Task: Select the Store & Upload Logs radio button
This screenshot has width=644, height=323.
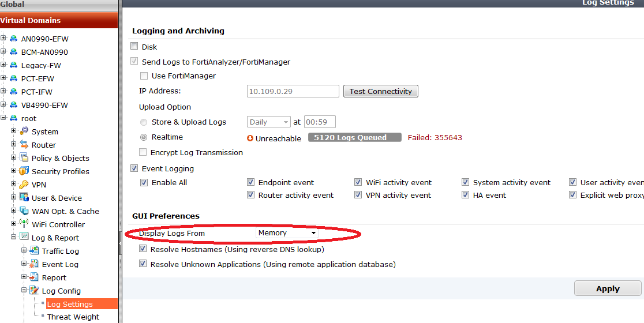Action: click(x=143, y=122)
